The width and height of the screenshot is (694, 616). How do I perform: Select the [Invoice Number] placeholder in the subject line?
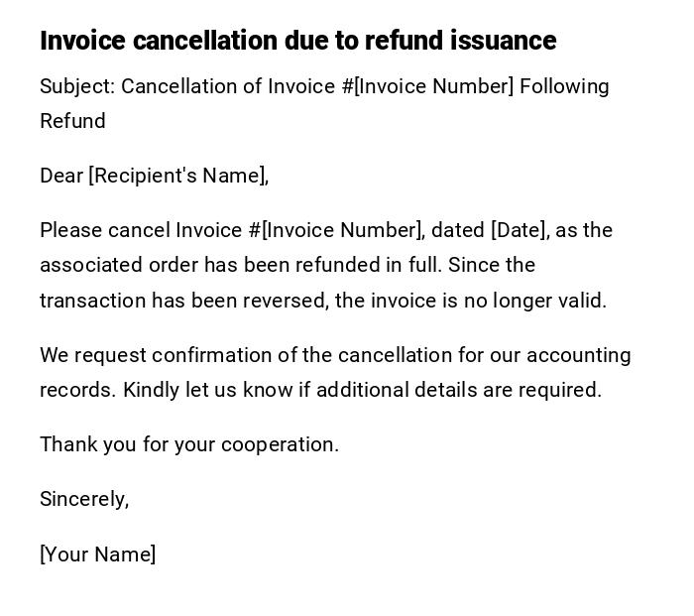coord(434,86)
